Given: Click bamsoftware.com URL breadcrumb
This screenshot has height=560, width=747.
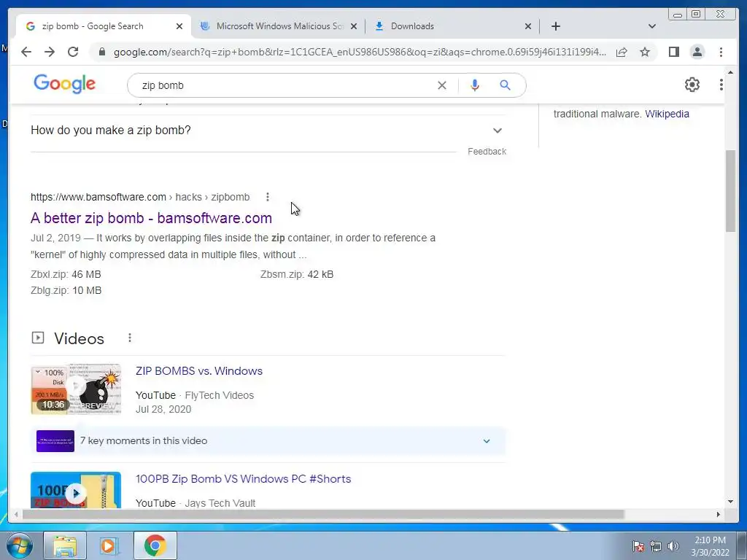Looking at the screenshot, I should (x=140, y=197).
